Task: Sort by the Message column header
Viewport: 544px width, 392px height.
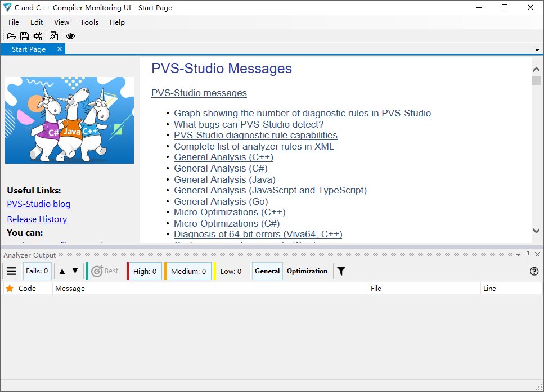Action: (210, 289)
